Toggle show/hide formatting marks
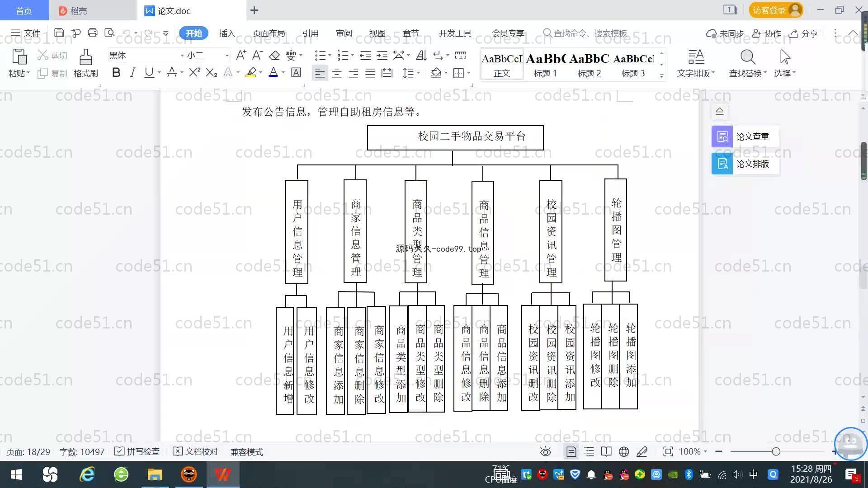Screen dimensions: 868x488 (x=438, y=55)
